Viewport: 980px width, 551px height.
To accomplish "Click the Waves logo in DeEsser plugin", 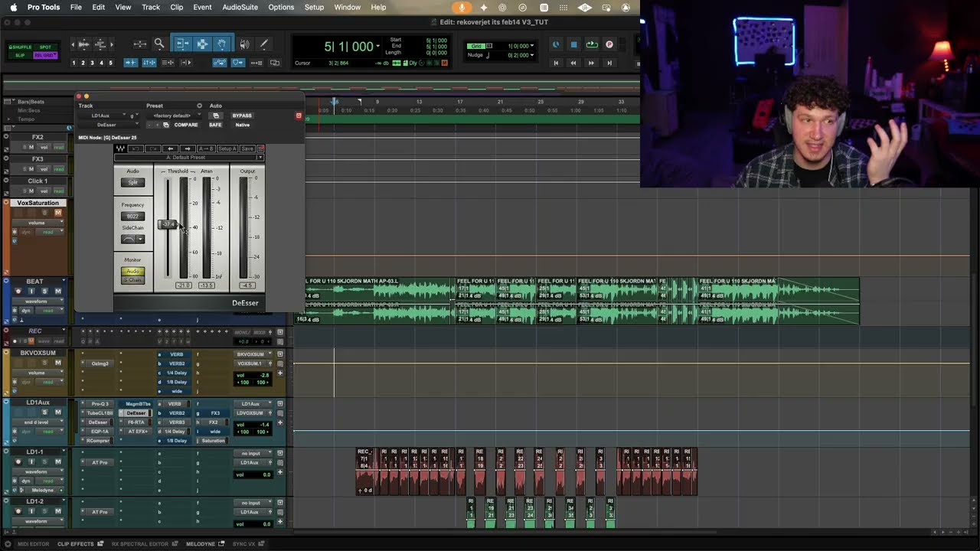I will tap(120, 148).
